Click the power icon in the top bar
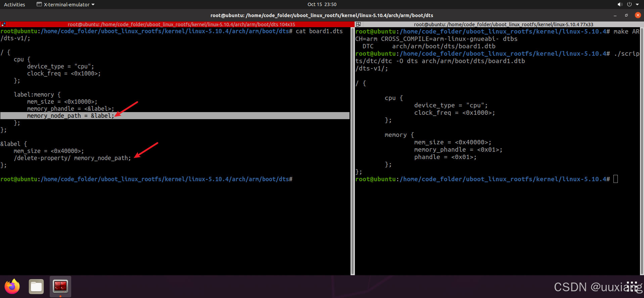The height and width of the screenshot is (298, 644). pos(629,4)
